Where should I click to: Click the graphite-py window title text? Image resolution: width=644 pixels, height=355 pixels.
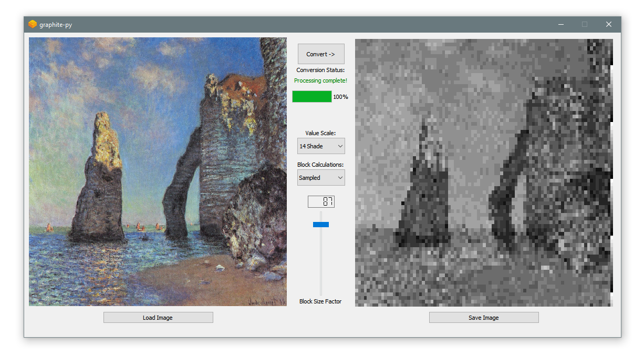(x=56, y=25)
